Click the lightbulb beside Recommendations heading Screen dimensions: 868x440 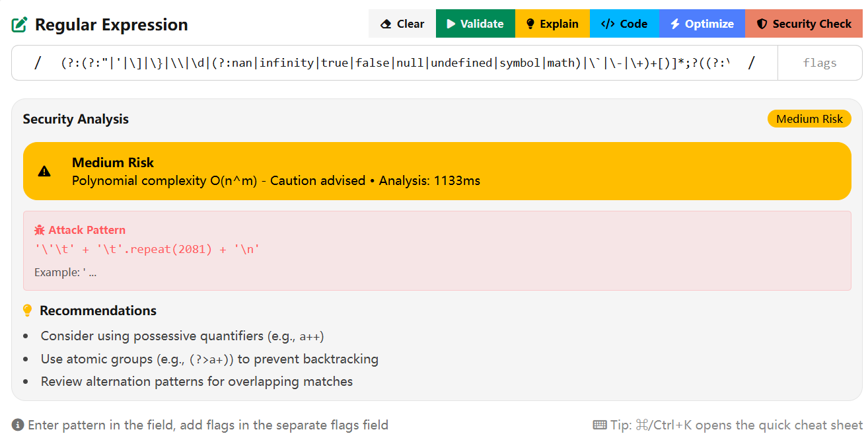pos(27,309)
